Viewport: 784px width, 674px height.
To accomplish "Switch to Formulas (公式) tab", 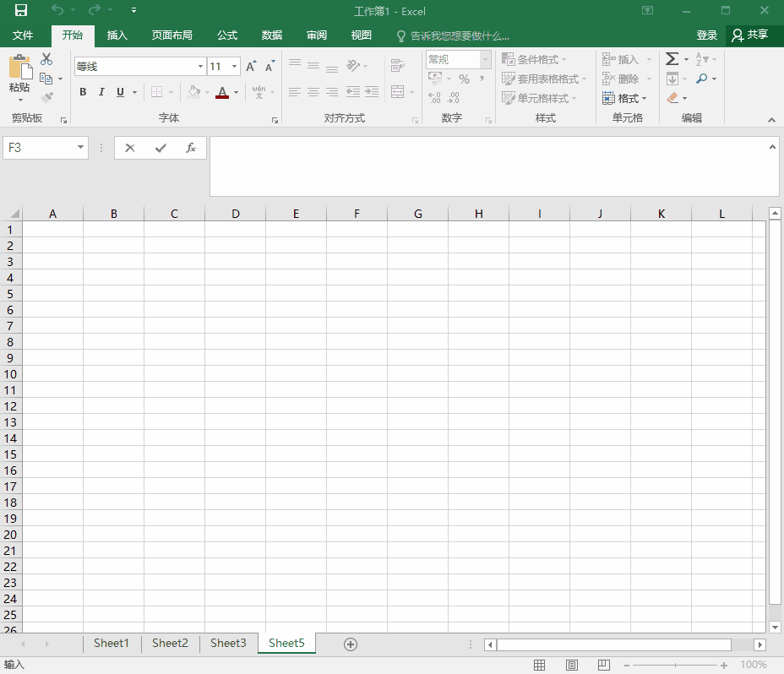I will click(x=227, y=35).
